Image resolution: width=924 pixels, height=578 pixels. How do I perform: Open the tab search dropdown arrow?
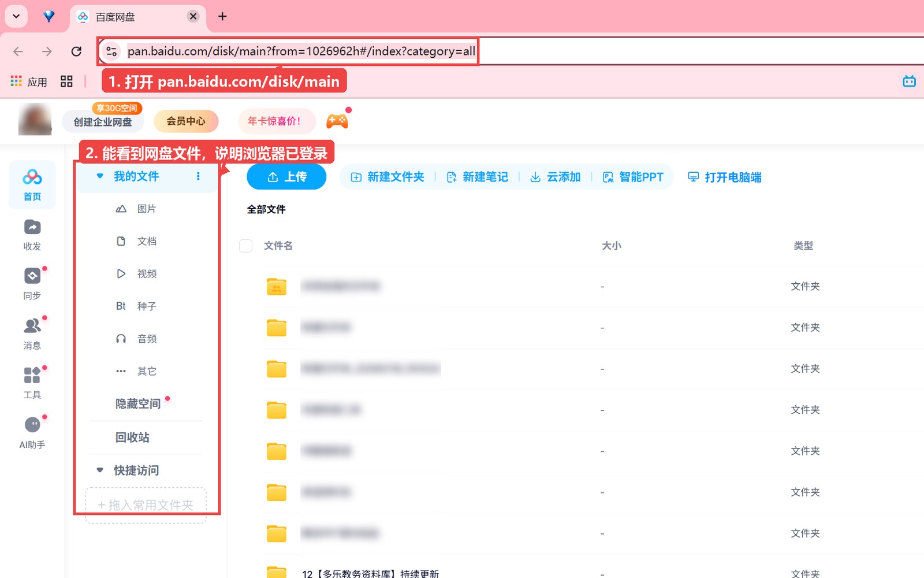16,16
